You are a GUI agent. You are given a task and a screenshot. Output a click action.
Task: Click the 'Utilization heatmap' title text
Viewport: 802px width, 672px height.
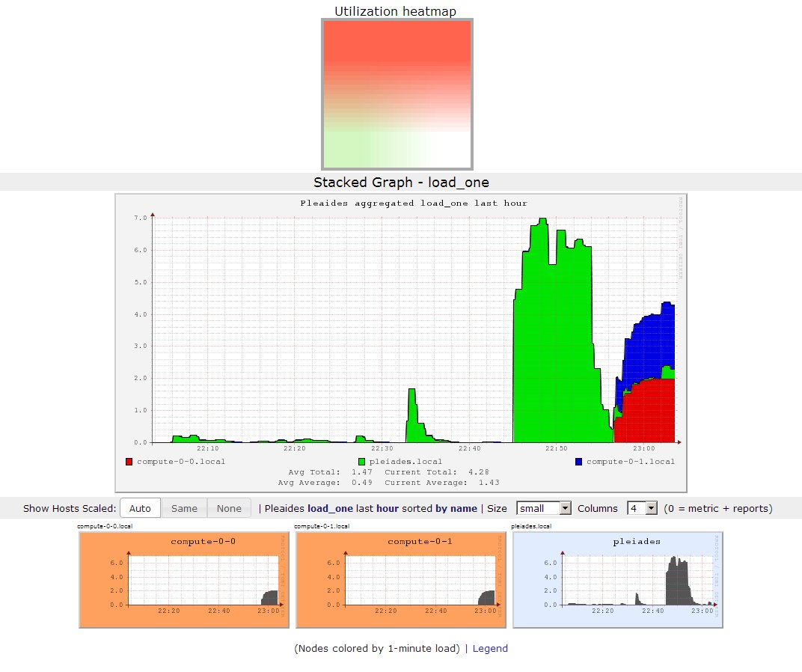point(395,11)
